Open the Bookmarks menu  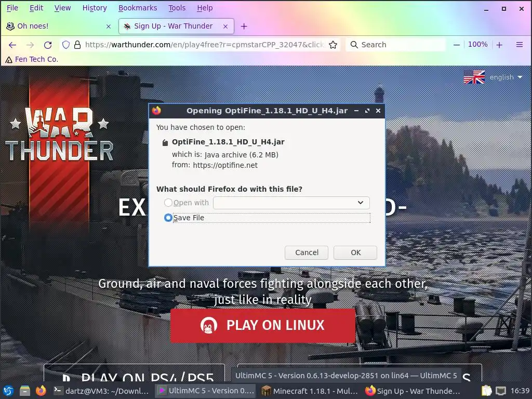pos(137,8)
